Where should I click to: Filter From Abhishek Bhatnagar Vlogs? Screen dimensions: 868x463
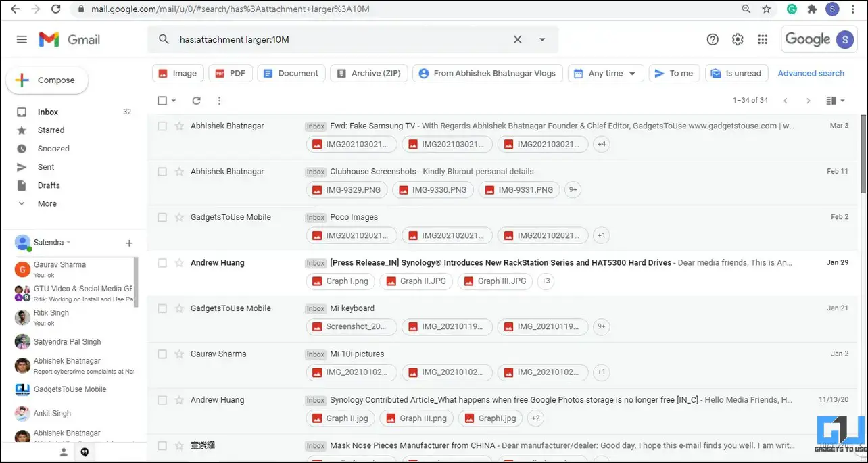[x=488, y=74]
